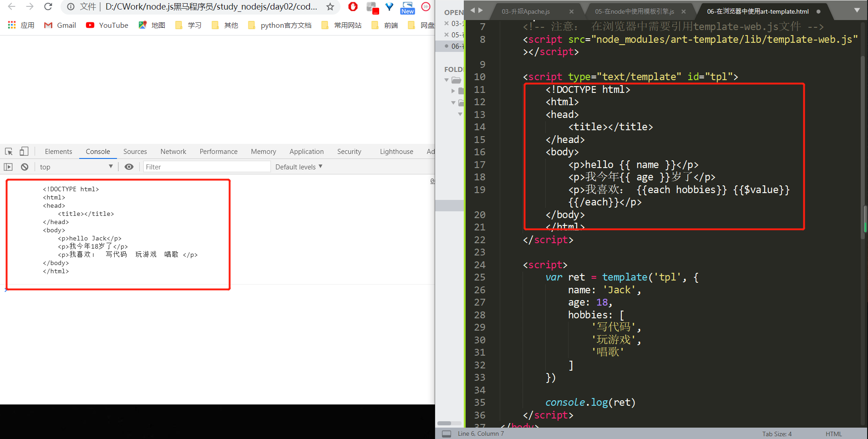Open the 地图 maps bookmark

[x=152, y=25]
